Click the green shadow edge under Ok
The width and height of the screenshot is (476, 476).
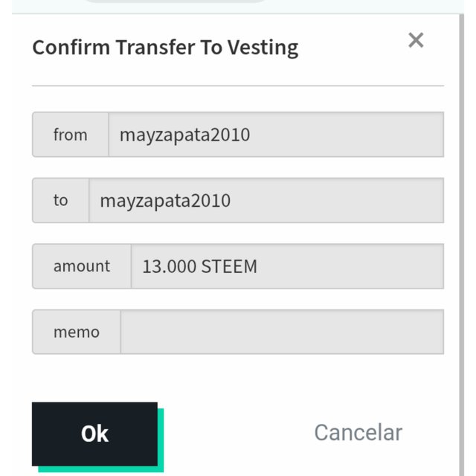click(100, 469)
